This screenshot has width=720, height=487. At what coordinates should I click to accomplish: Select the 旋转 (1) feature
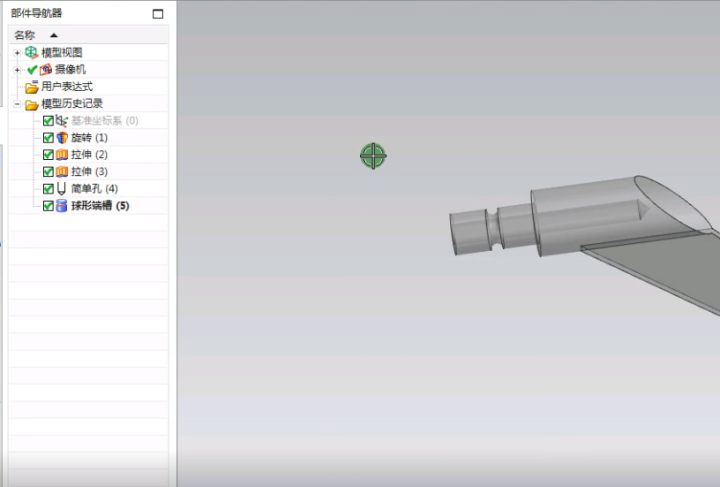[90, 138]
